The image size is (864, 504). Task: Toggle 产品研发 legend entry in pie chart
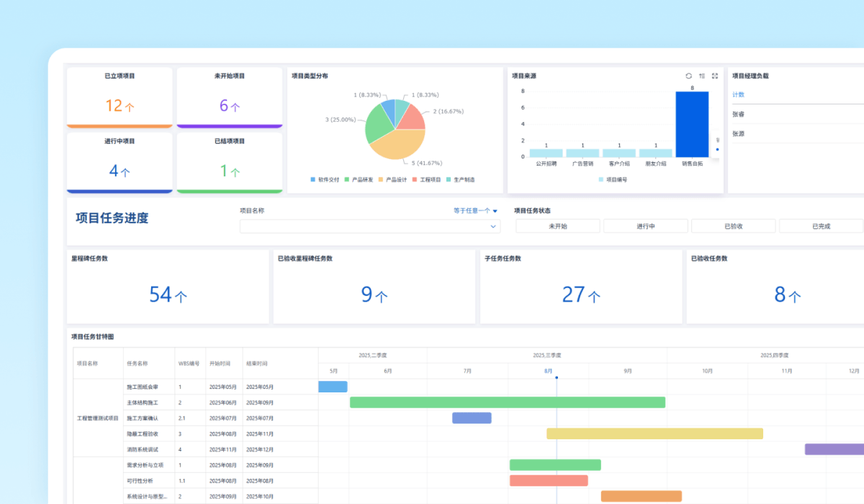359,179
